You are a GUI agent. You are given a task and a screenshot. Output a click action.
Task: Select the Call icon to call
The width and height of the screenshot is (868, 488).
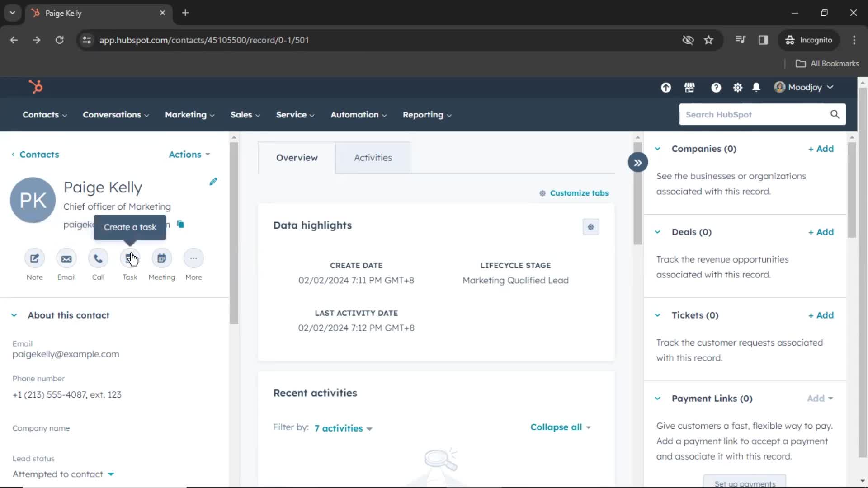[x=98, y=258]
